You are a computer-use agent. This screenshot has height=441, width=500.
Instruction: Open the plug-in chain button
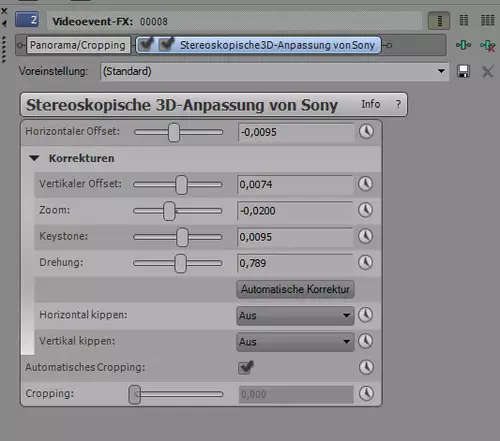[463, 45]
